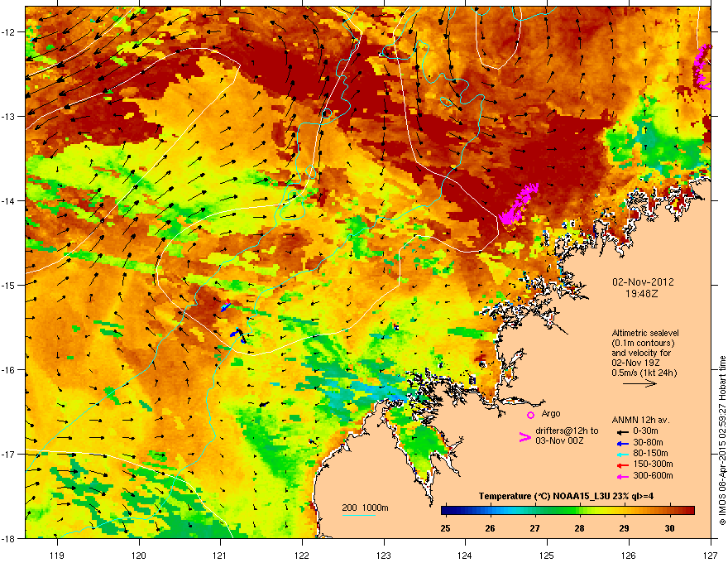Screen dimensions: 728x563
Task: Click the dark blue end of temperature colorbar
Action: [447, 511]
